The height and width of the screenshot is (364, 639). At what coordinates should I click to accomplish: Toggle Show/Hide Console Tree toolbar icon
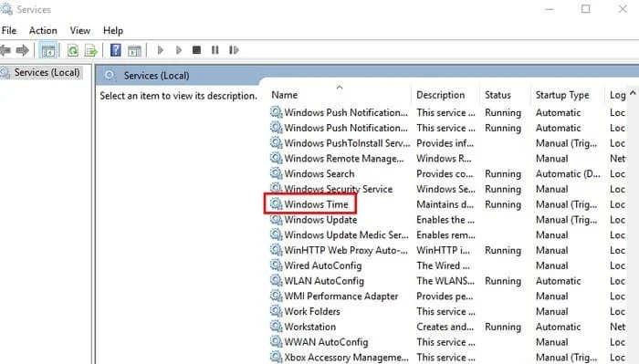(48, 50)
